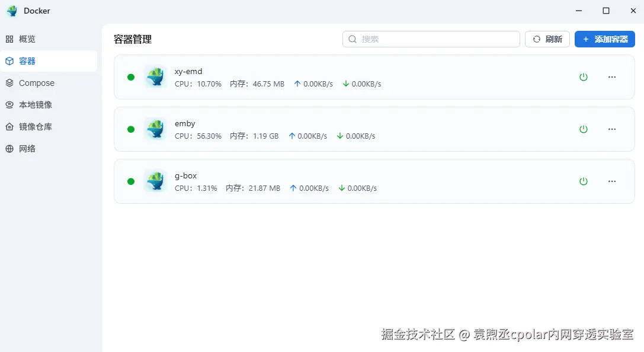Click the 本地镜像 disk icon in the sidebar

click(x=9, y=105)
